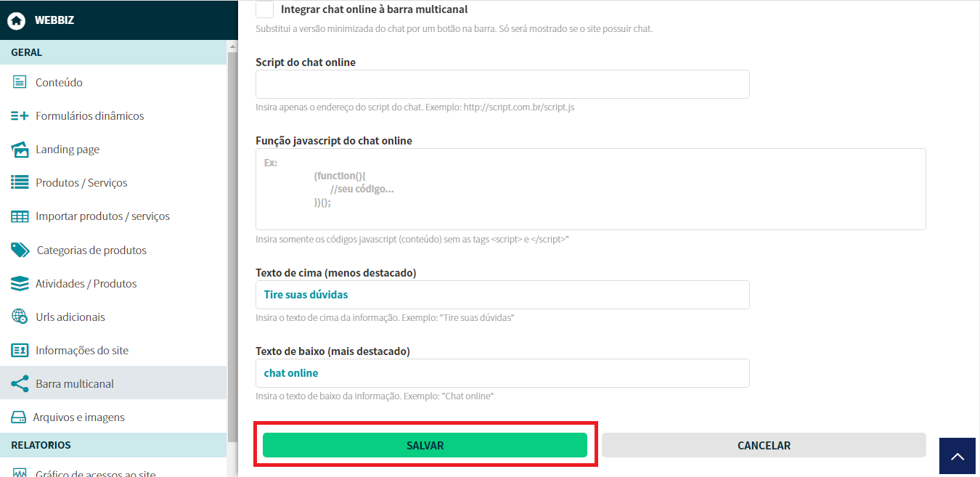The width and height of the screenshot is (980, 477).
Task: Click the Landing page icon
Action: (x=20, y=150)
